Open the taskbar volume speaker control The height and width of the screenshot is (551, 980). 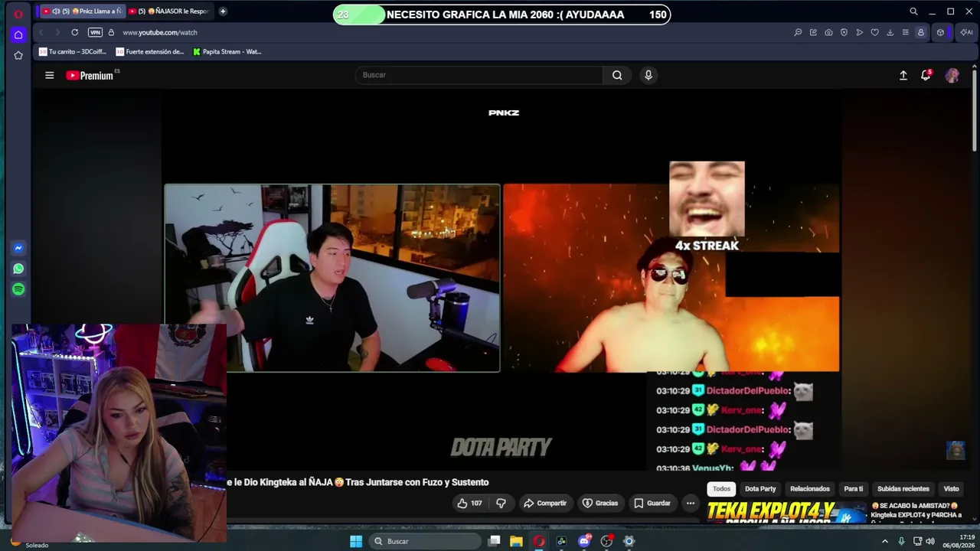click(x=930, y=541)
